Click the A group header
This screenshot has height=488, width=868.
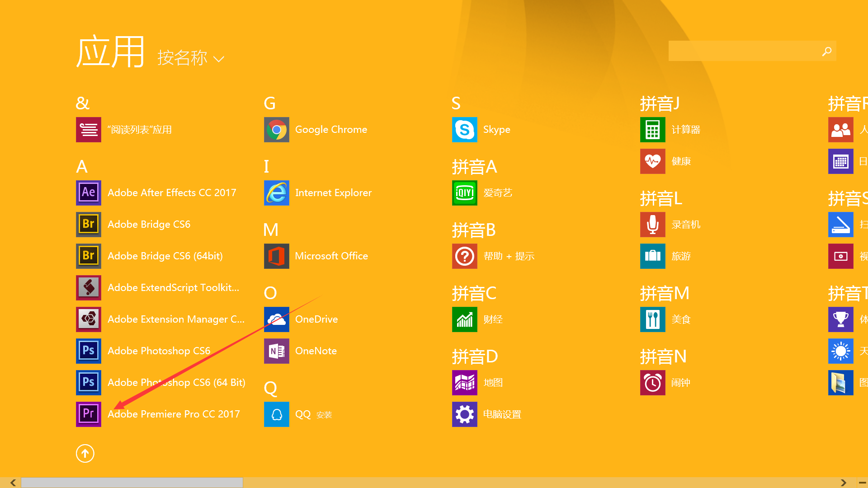[82, 167]
